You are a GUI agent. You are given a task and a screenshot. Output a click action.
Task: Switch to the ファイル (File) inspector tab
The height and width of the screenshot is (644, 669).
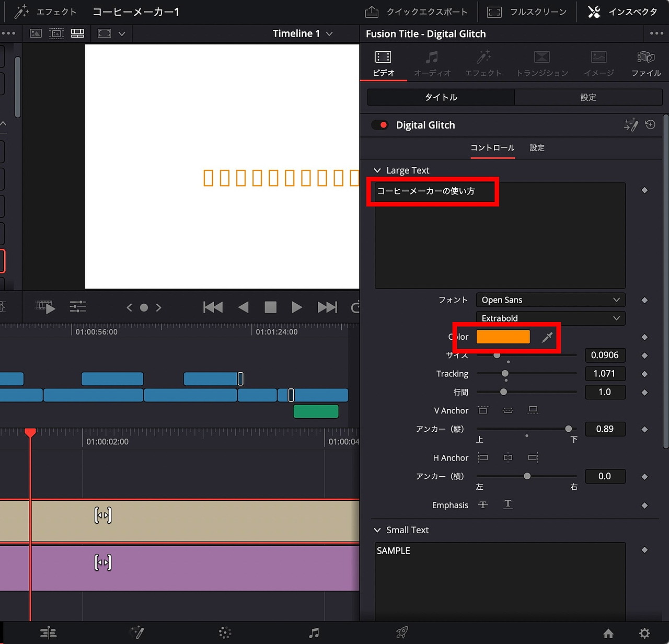646,64
